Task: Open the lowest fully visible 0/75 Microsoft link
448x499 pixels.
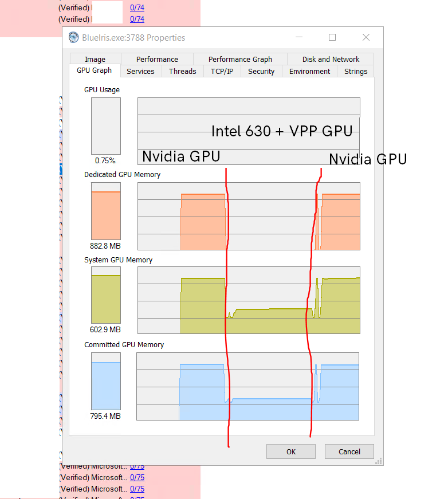Action: click(x=137, y=489)
